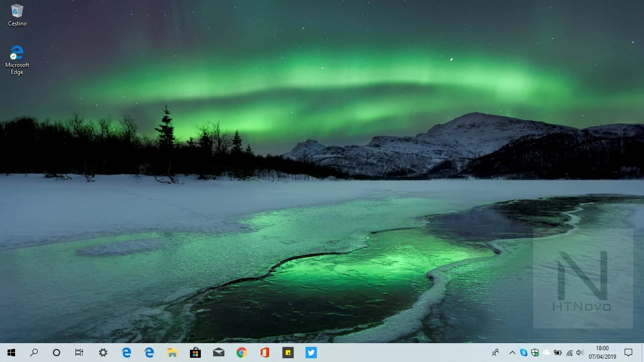Open the clock showing 18:00 07/04/2019

pos(603,353)
